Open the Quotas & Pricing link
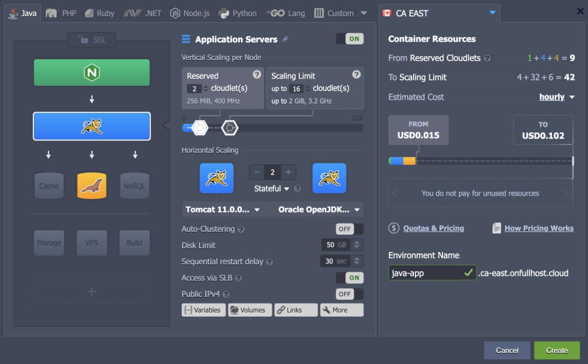Viewport: 588px width, 364px height. click(x=433, y=228)
